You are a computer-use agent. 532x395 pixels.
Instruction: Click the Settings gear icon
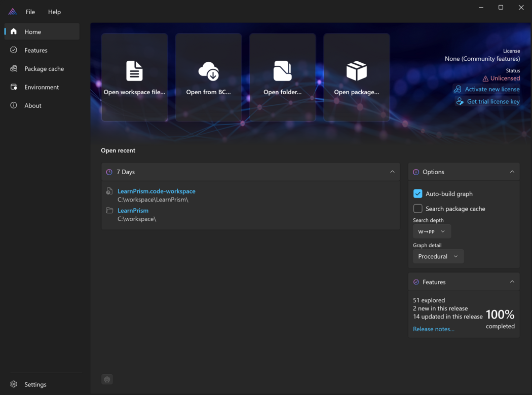[14, 384]
